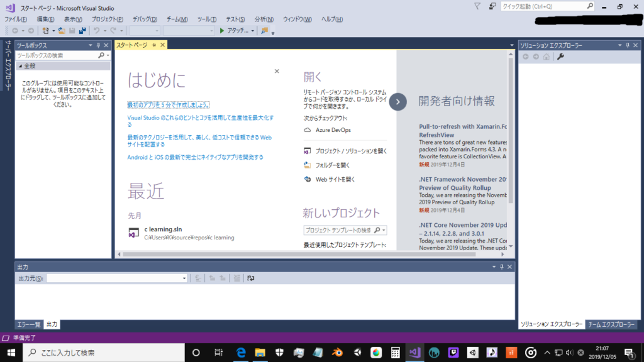Open the ファイル(F) menu
This screenshot has width=644, height=362.
pyautogui.click(x=16, y=19)
